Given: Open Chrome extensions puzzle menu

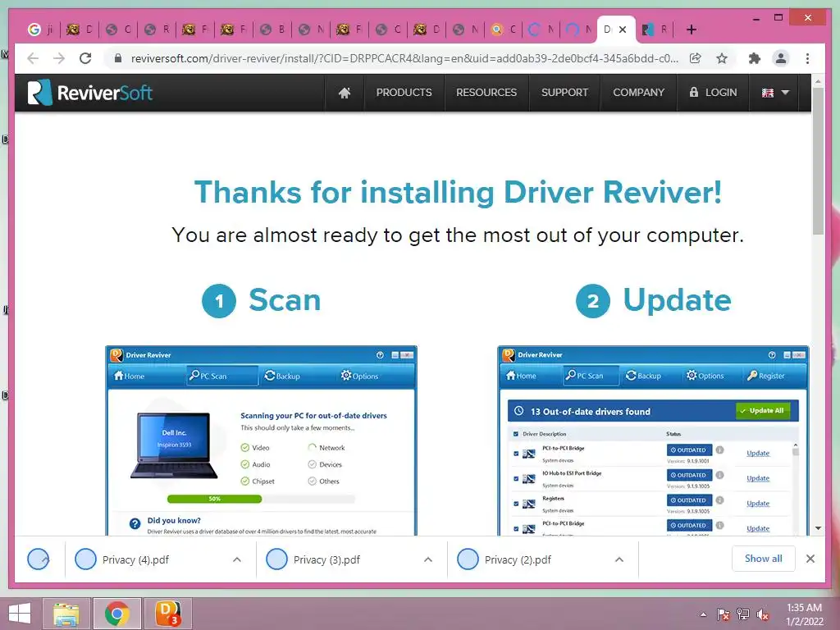Looking at the screenshot, I should tap(755, 58).
